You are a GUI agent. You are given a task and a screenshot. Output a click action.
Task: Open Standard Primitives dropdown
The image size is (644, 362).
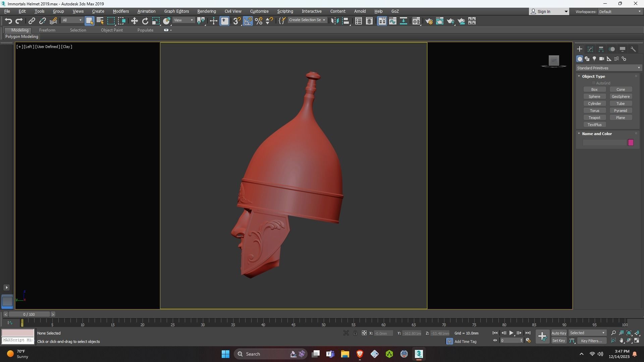(608, 68)
